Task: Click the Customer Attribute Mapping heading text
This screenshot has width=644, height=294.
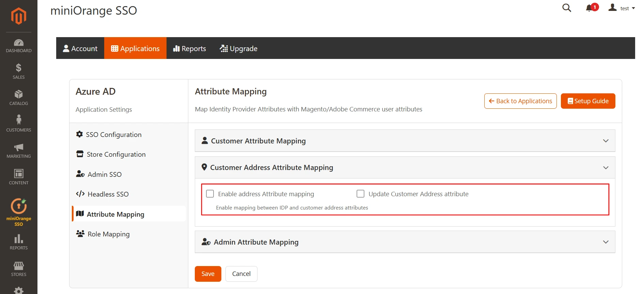Action: (x=258, y=141)
